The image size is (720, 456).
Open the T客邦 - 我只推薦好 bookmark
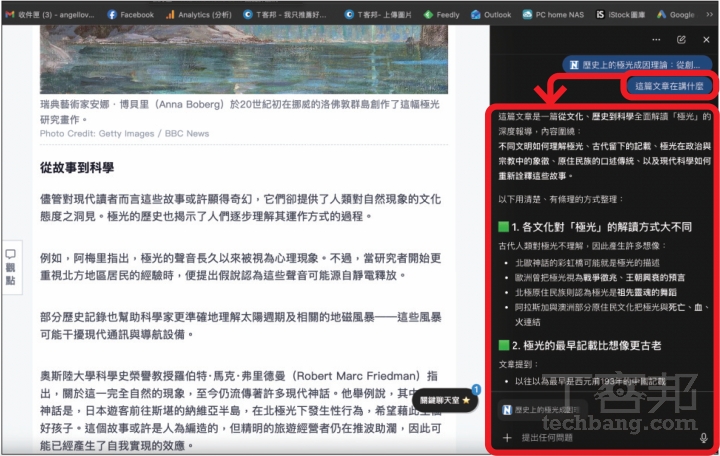[x=285, y=15]
